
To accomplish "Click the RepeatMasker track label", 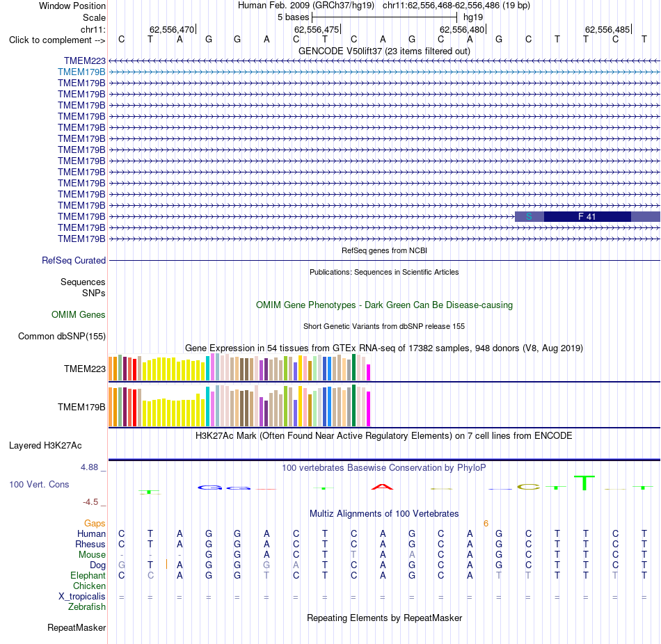I will [77, 628].
